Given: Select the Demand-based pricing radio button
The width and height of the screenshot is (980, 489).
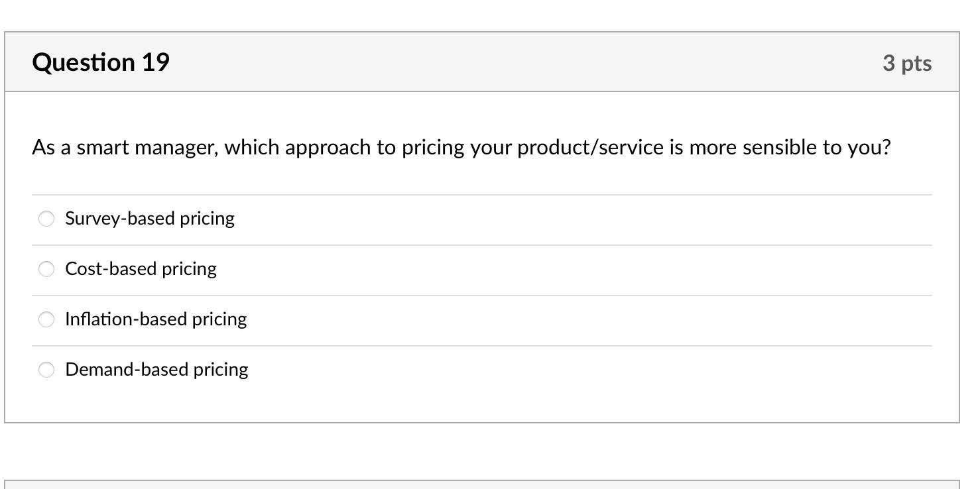Looking at the screenshot, I should tap(46, 370).
